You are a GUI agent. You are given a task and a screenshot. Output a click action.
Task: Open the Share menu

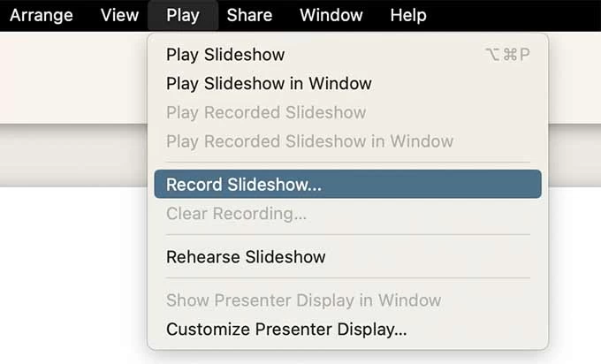(x=249, y=15)
